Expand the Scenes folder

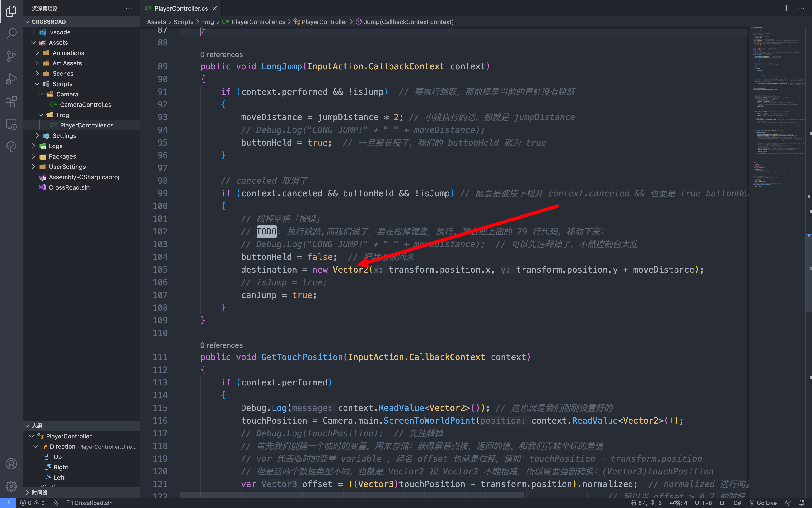[37, 74]
